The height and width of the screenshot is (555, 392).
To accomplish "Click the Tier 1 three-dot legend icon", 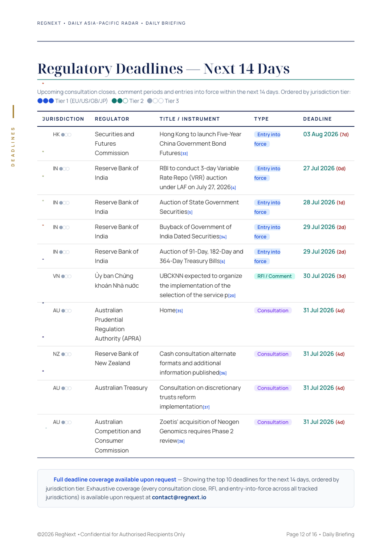I will tap(46, 101).
